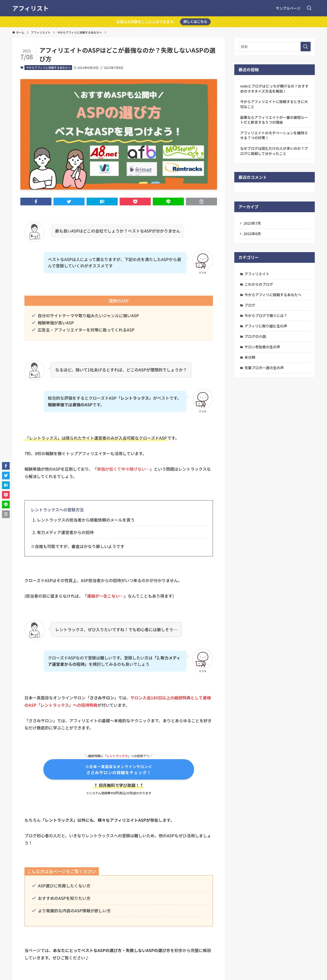The width and height of the screenshot is (327, 980).
Task: Click list item 有力メディア運営者からの招待
Action: click(x=65, y=532)
